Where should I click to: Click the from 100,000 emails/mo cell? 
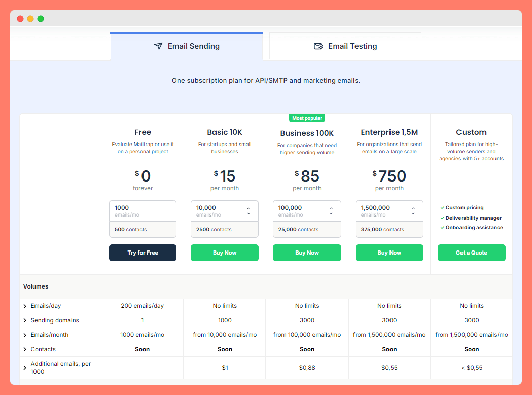(307, 335)
